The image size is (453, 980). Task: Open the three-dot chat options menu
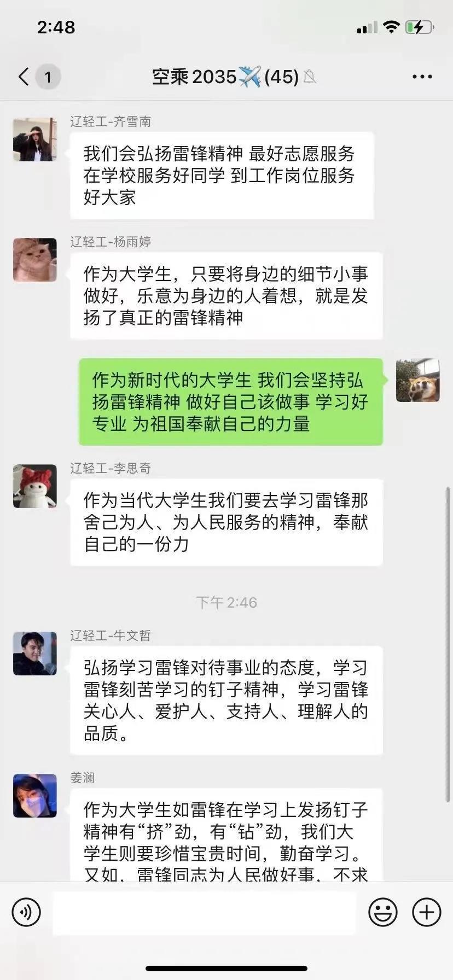(422, 77)
